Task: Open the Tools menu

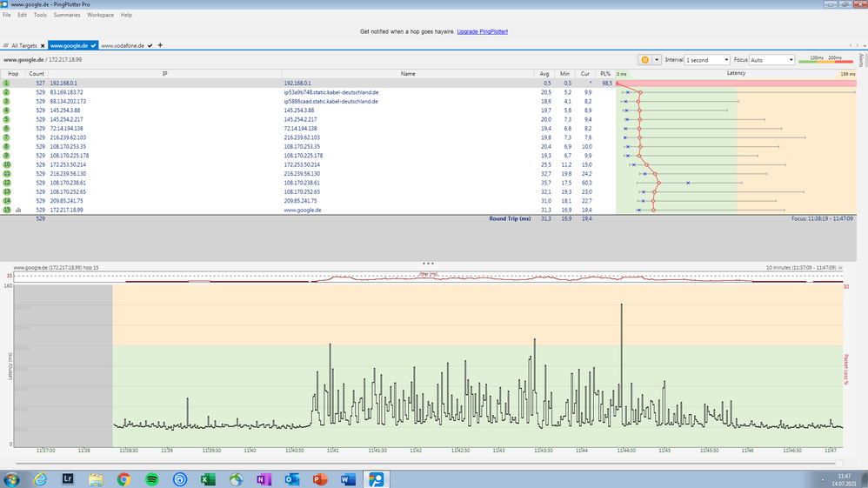Action: click(40, 15)
